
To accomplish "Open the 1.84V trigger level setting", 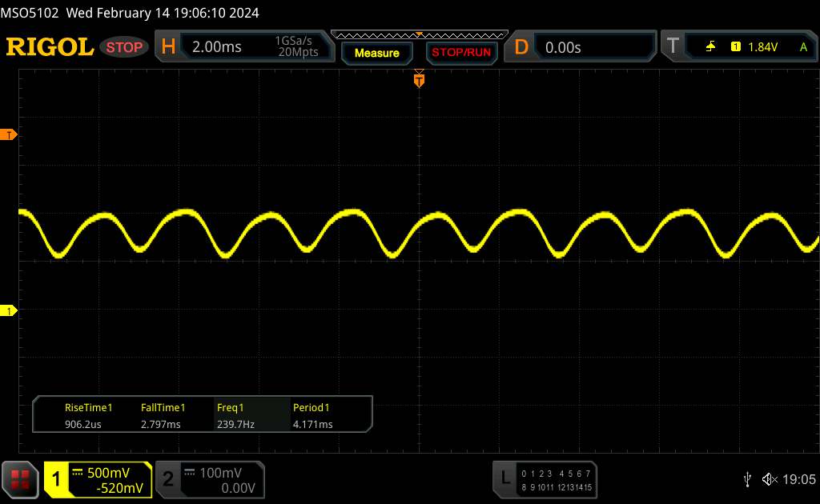I will click(x=762, y=47).
